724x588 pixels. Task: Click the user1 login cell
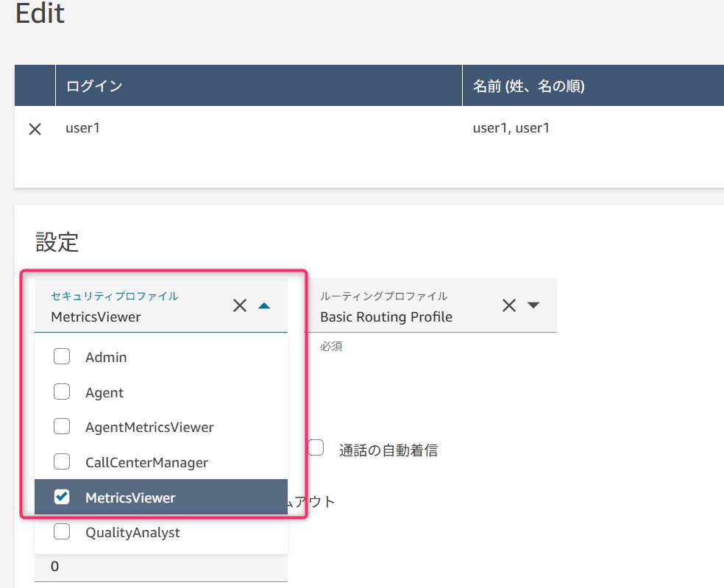(x=82, y=128)
